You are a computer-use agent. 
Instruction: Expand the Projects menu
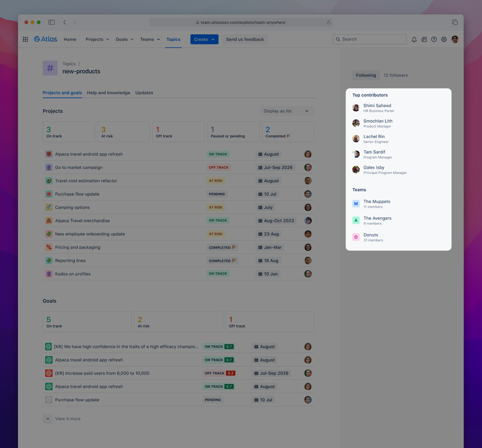point(97,40)
